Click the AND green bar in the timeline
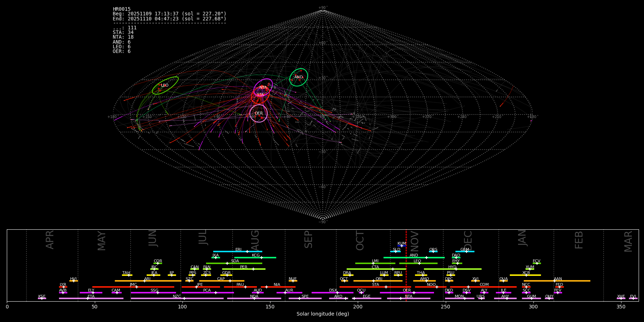 pos(414,258)
